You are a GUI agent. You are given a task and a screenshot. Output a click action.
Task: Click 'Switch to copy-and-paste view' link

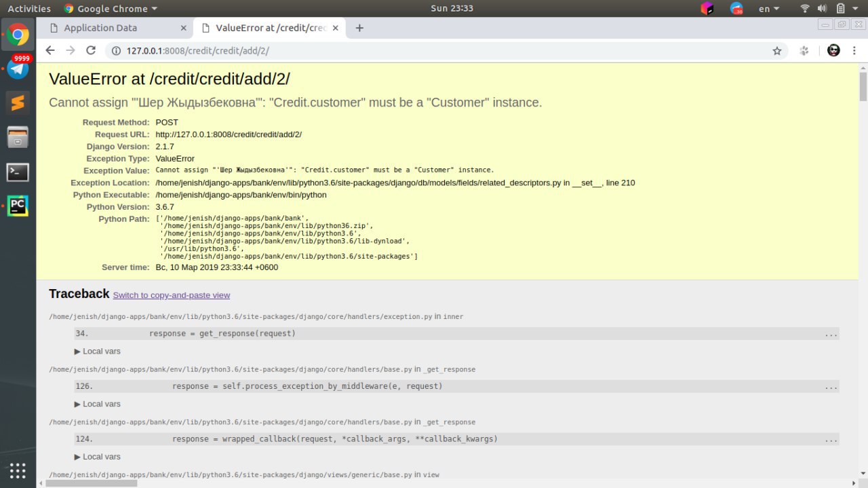(172, 295)
